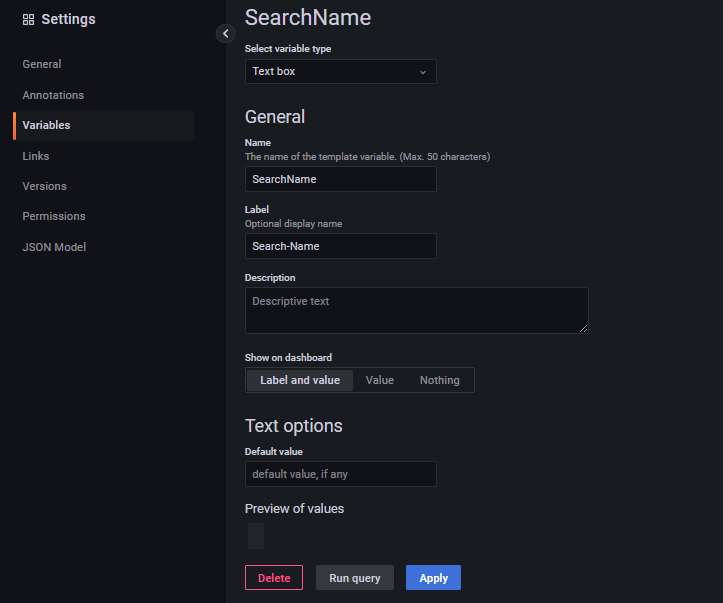Select the 'Label and value' display option
723x603 pixels.
point(300,380)
